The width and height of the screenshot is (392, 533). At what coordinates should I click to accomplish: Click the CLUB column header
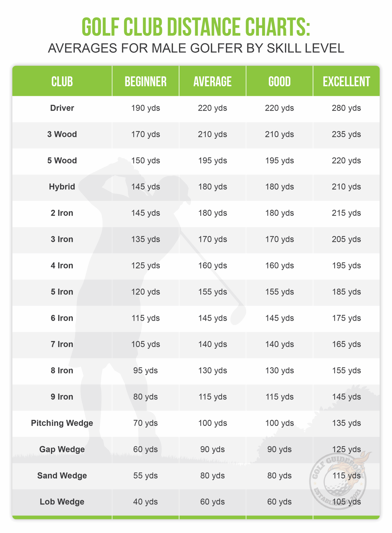point(62,82)
